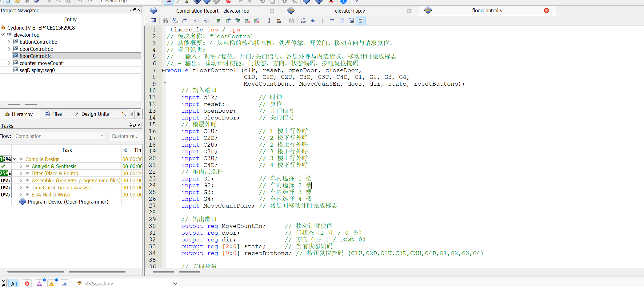
Task: Toggle whitespace display with ab/ icon
Action: point(313,21)
